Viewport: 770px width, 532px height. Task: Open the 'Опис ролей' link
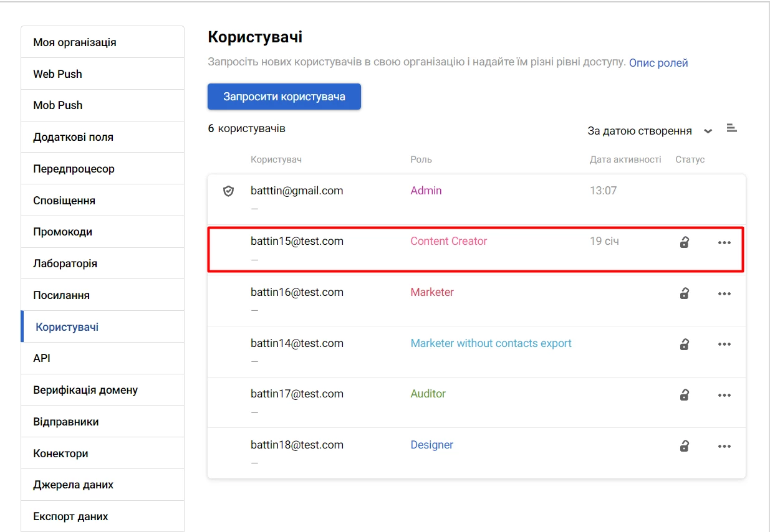click(658, 63)
